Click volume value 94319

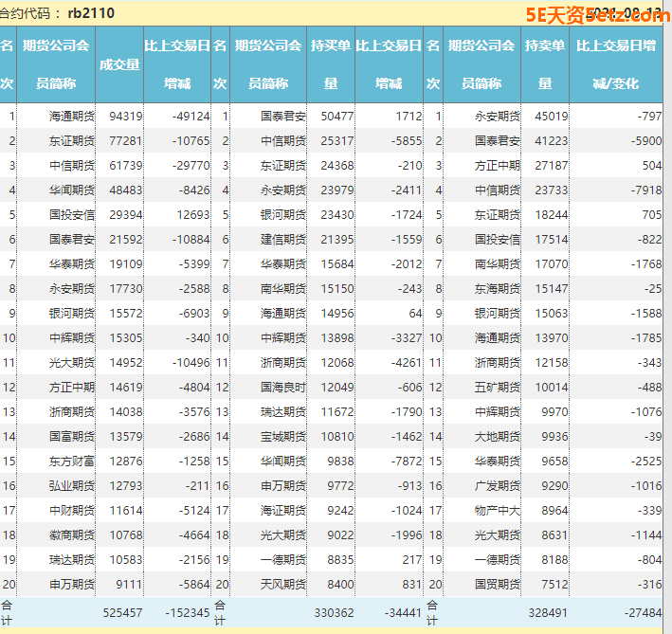[125, 116]
